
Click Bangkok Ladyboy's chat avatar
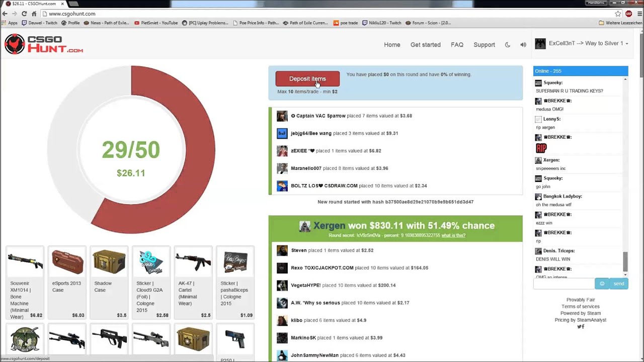tap(538, 197)
